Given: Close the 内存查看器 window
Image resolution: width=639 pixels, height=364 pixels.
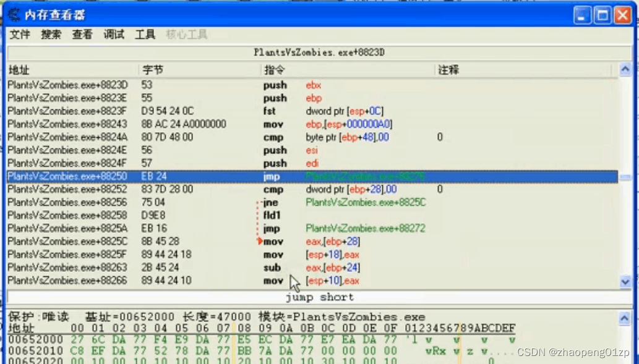Looking at the screenshot, I should coord(623,15).
